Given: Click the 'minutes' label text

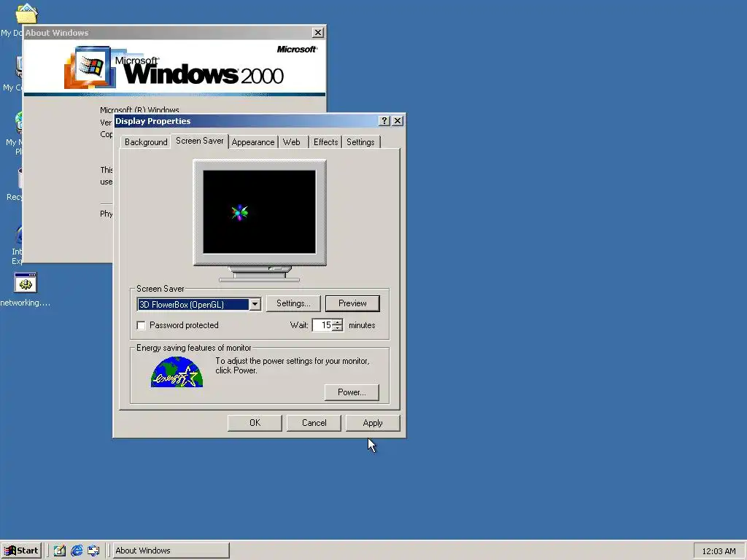Looking at the screenshot, I should pos(362,325).
